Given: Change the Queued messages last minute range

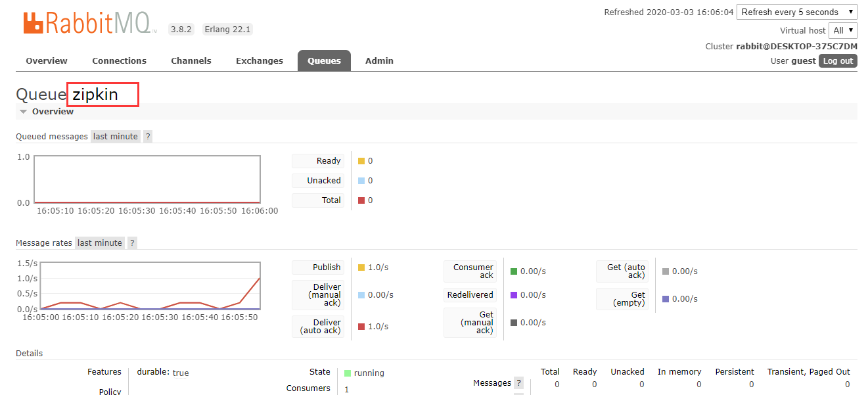Looking at the screenshot, I should coord(116,137).
